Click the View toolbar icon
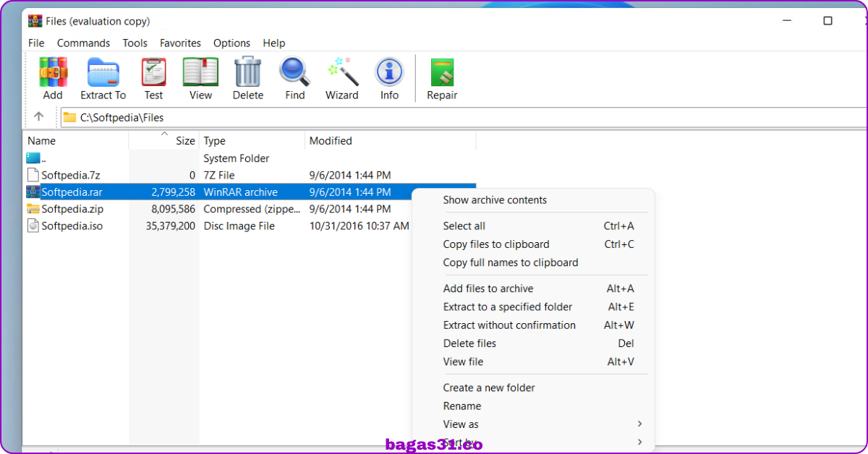This screenshot has width=868, height=454. coord(200,72)
